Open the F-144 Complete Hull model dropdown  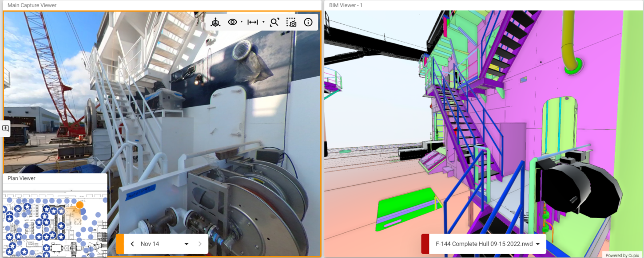click(538, 244)
